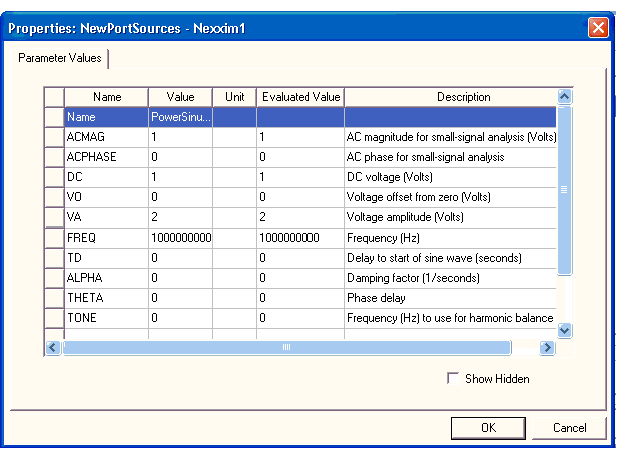Click the row selector beside TONE
The image size is (620, 452).
[54, 318]
